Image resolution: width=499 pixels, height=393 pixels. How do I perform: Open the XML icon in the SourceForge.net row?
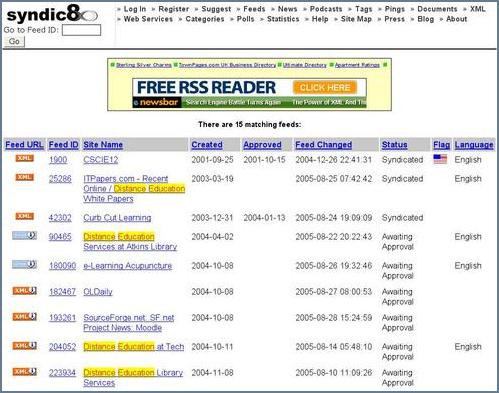pos(24,317)
